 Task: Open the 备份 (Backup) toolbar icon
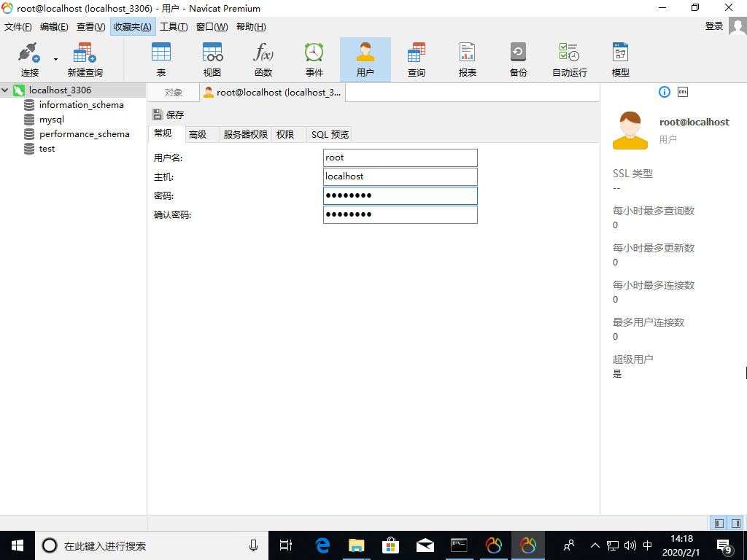point(518,60)
